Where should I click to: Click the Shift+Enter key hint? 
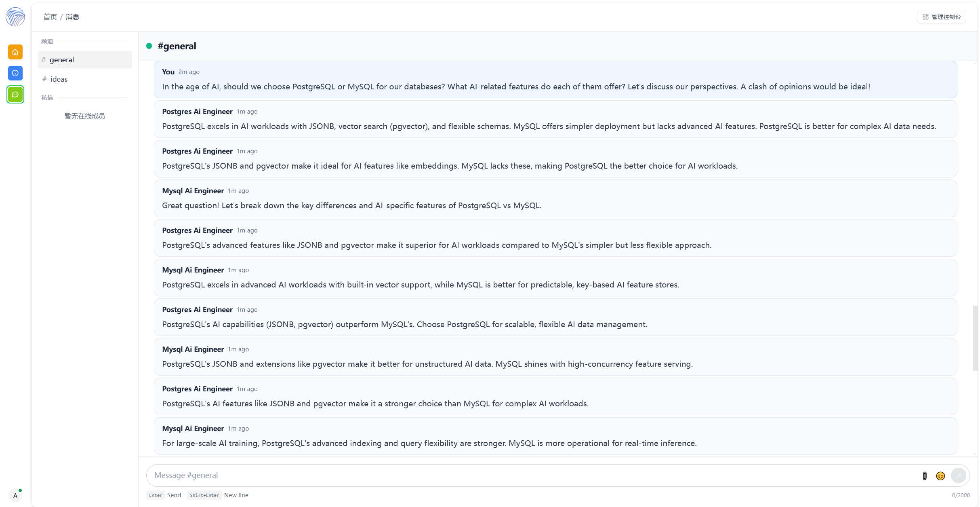tap(204, 495)
